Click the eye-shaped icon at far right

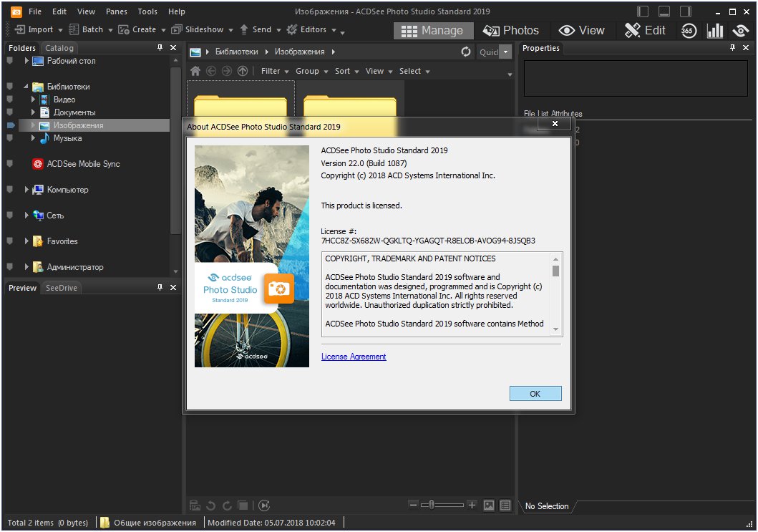(741, 31)
